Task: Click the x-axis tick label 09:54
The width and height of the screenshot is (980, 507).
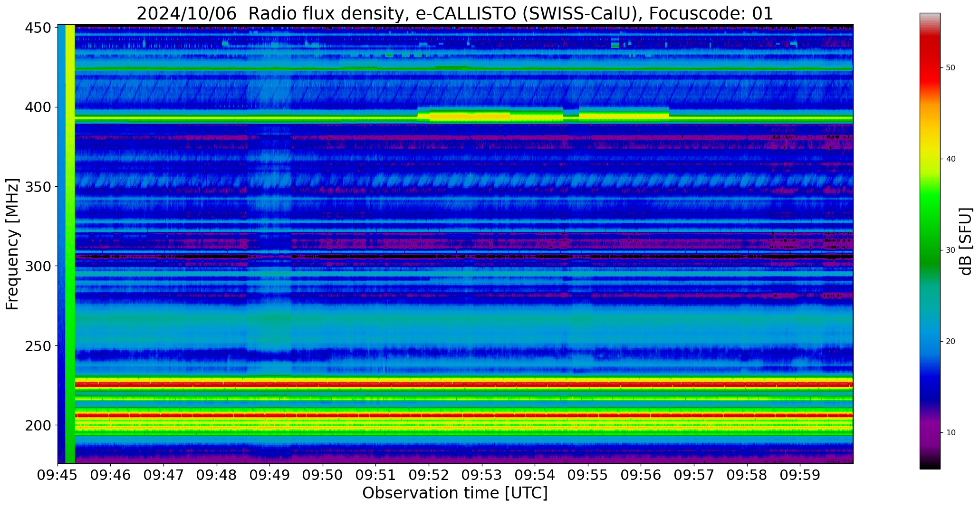Action: pyautogui.click(x=535, y=475)
